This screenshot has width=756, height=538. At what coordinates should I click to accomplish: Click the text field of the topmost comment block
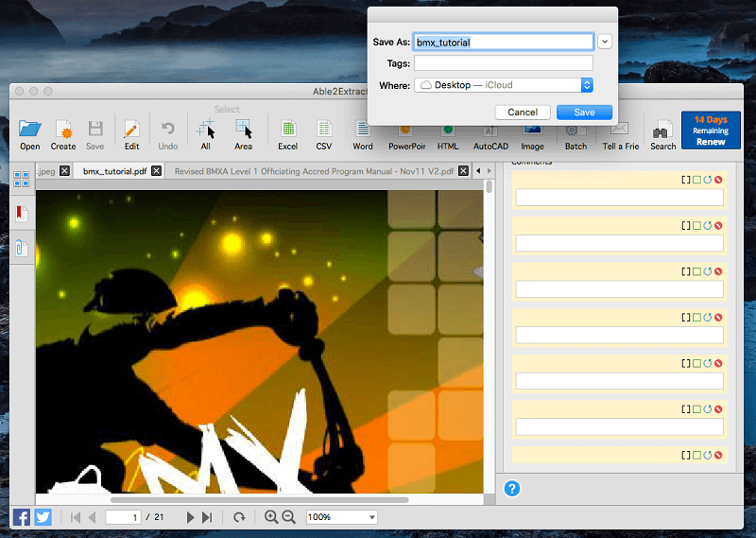(620, 198)
